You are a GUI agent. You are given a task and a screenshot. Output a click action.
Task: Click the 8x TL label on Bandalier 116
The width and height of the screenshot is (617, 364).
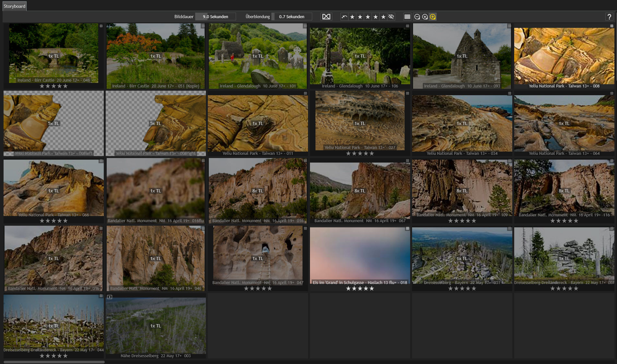coord(564,191)
